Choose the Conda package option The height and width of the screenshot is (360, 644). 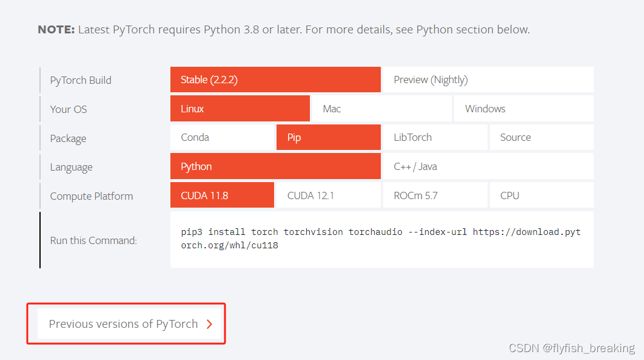click(222, 137)
